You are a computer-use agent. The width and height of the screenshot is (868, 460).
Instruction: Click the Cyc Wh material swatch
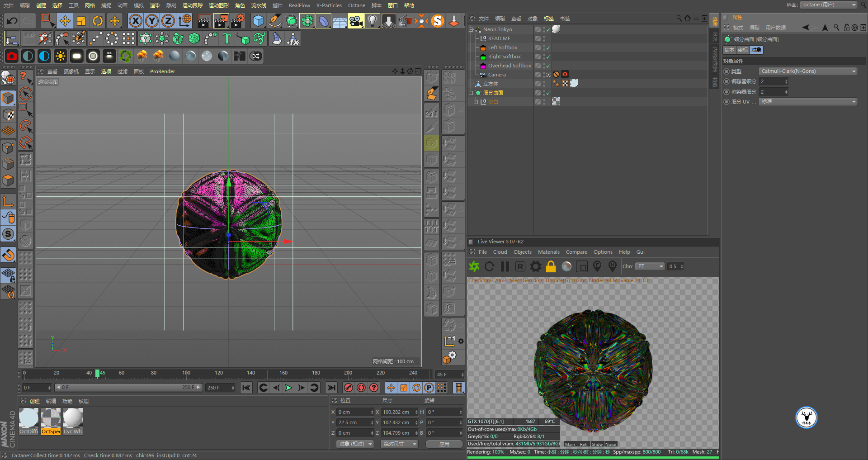pyautogui.click(x=73, y=421)
